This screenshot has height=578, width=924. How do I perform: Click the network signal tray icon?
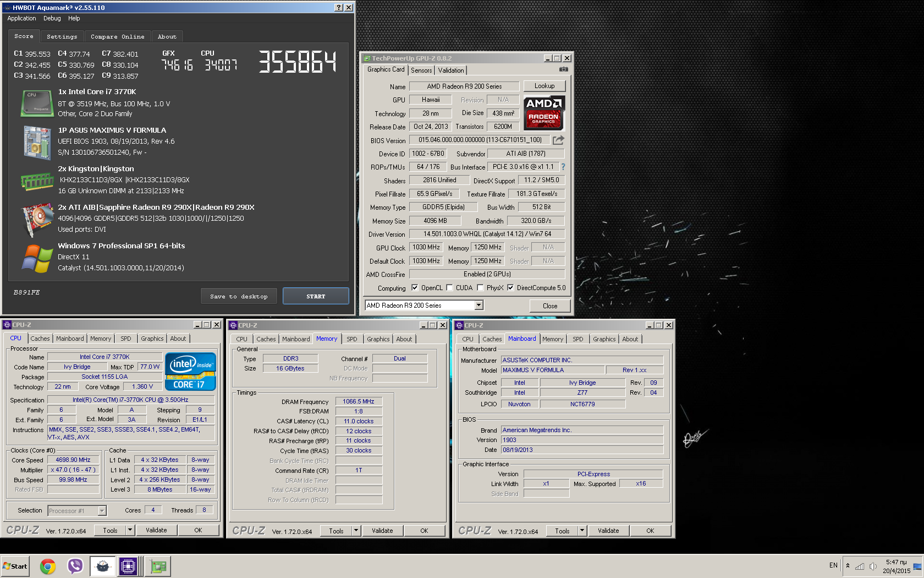coord(859,566)
